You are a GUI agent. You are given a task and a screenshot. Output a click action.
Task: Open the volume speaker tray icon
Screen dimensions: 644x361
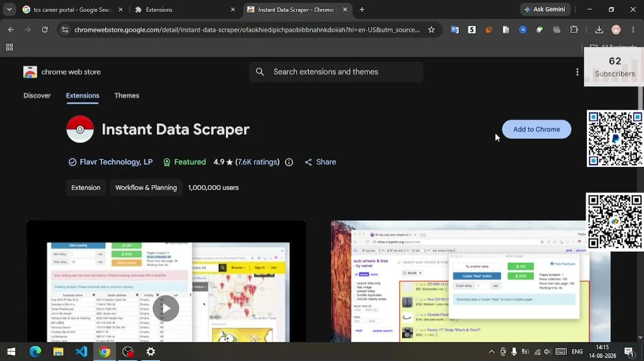(548, 351)
